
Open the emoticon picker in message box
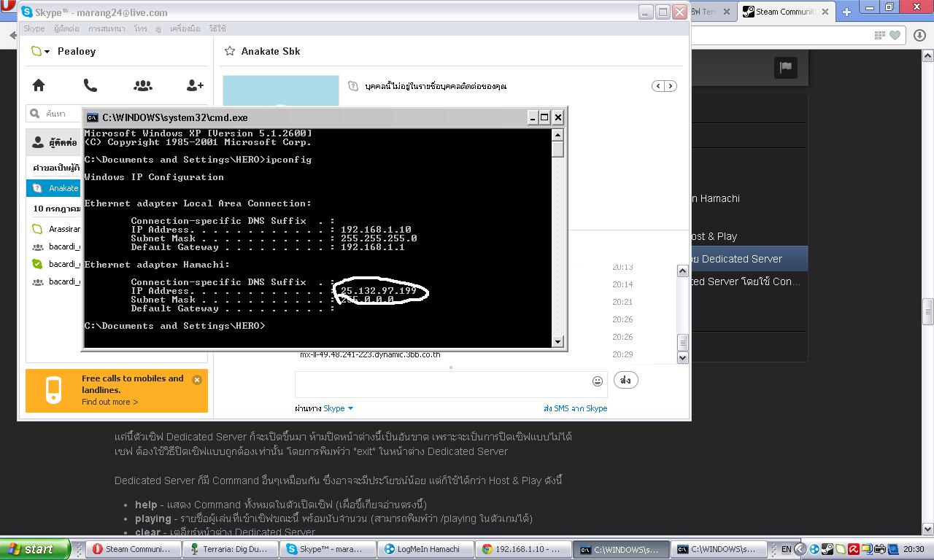click(x=598, y=381)
